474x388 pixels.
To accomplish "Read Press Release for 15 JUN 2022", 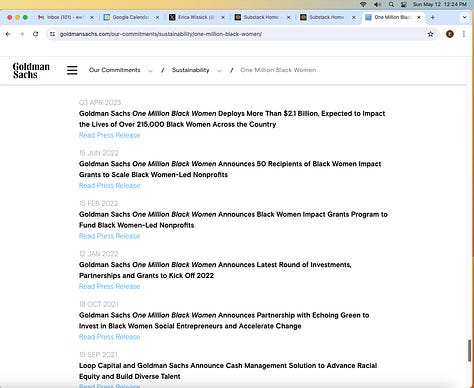I will tap(109, 185).
